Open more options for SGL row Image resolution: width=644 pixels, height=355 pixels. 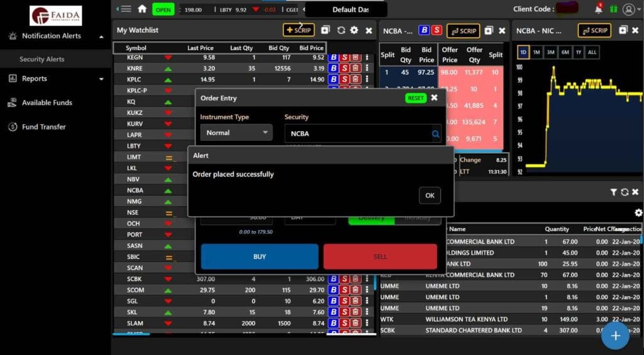[x=367, y=301]
